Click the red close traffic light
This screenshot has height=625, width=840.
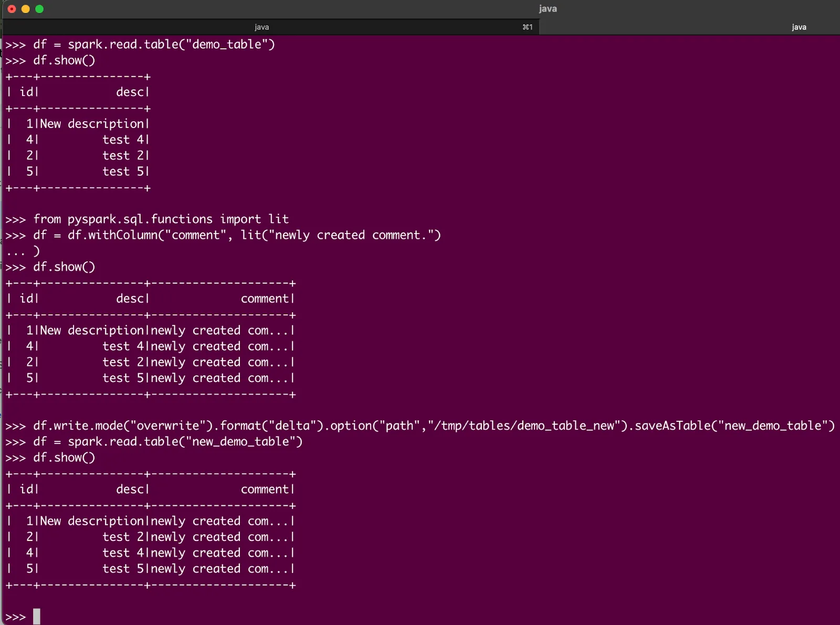point(10,9)
